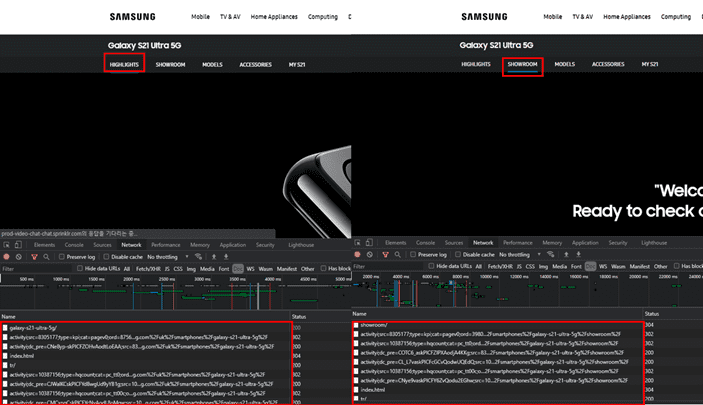Open network search in left DevTools
Image resolution: width=703 pixels, height=405 pixels.
tap(46, 257)
